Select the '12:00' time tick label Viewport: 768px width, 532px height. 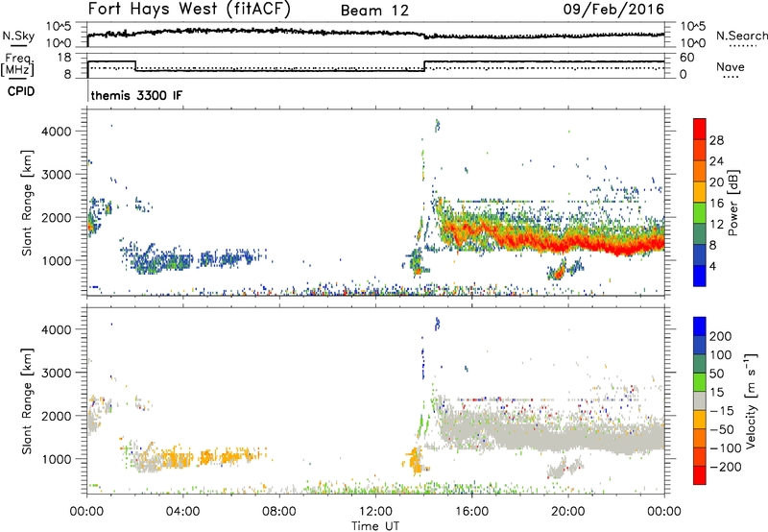click(x=375, y=512)
